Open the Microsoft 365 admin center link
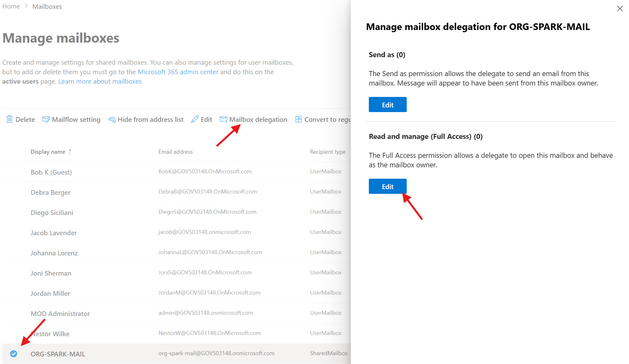This screenshot has width=629, height=364. click(x=178, y=72)
